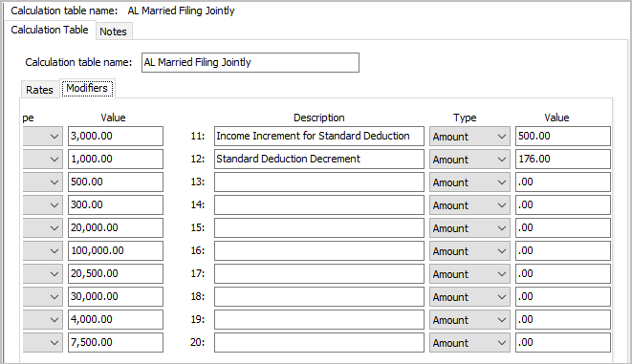
Task: Open Type dropdown for row 13
Action: click(469, 182)
